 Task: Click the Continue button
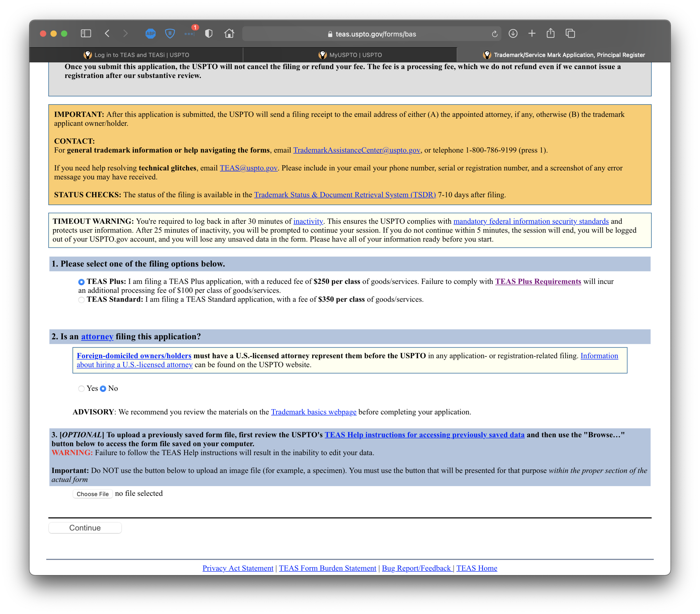tap(85, 528)
